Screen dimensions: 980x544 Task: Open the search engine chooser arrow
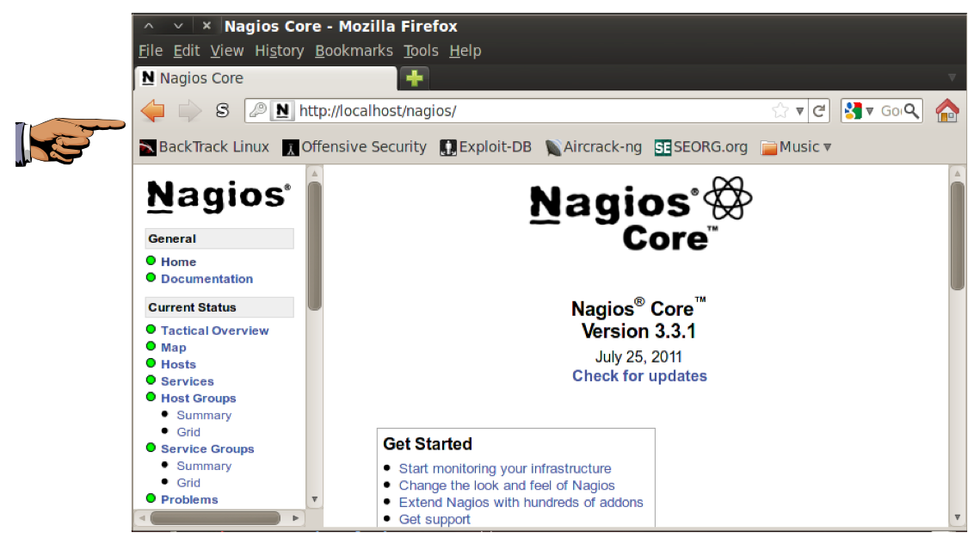click(869, 111)
